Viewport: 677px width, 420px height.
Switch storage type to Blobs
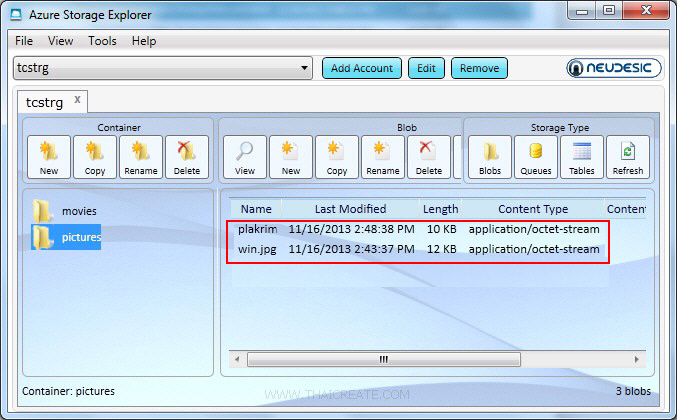[x=490, y=157]
